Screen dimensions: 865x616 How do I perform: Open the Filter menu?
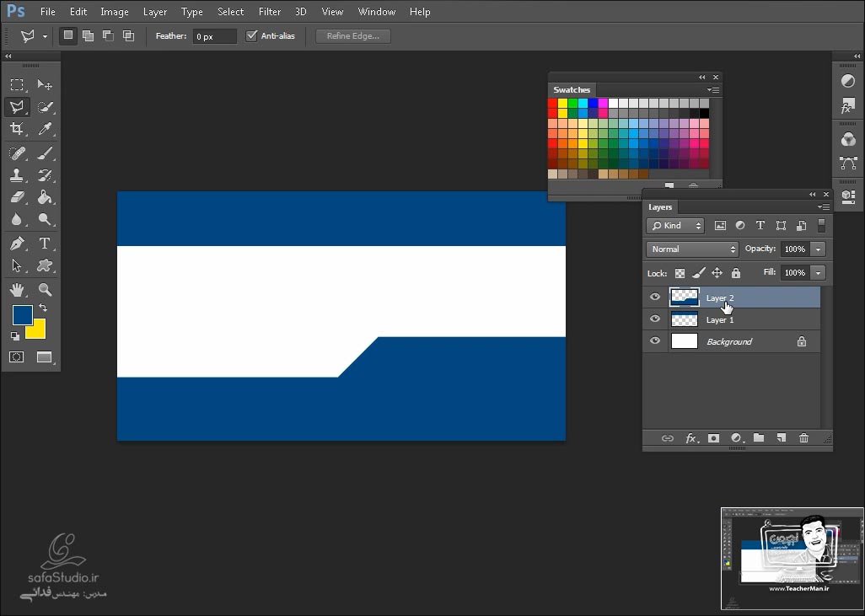click(x=270, y=12)
